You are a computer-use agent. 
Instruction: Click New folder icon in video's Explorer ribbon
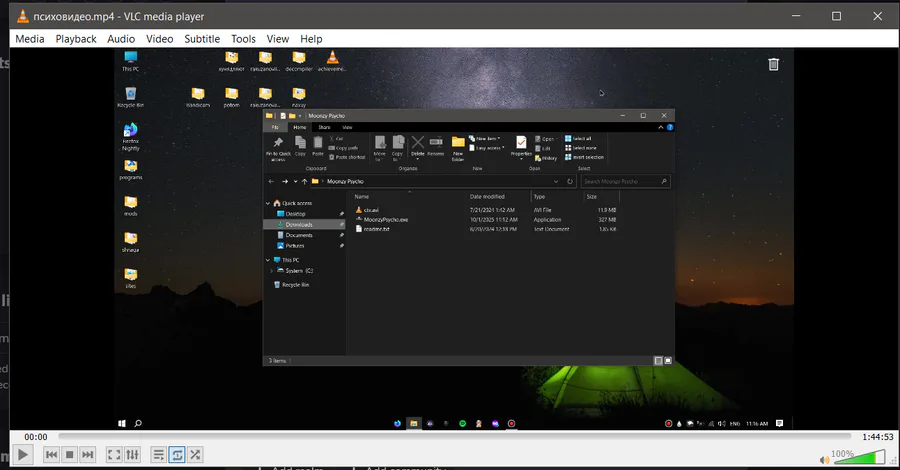pyautogui.click(x=458, y=142)
